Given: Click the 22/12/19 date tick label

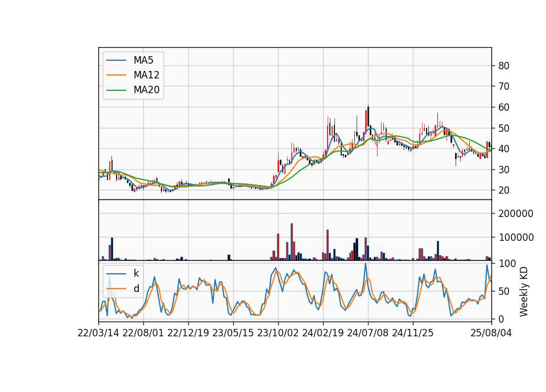Looking at the screenshot, I should (188, 333).
